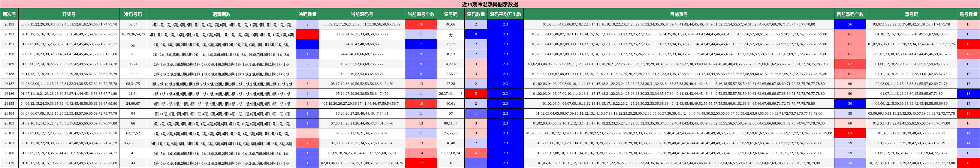980x168 pixels.
Task: Click cold numbers cell 06,28,58,65
Action: point(133,143)
